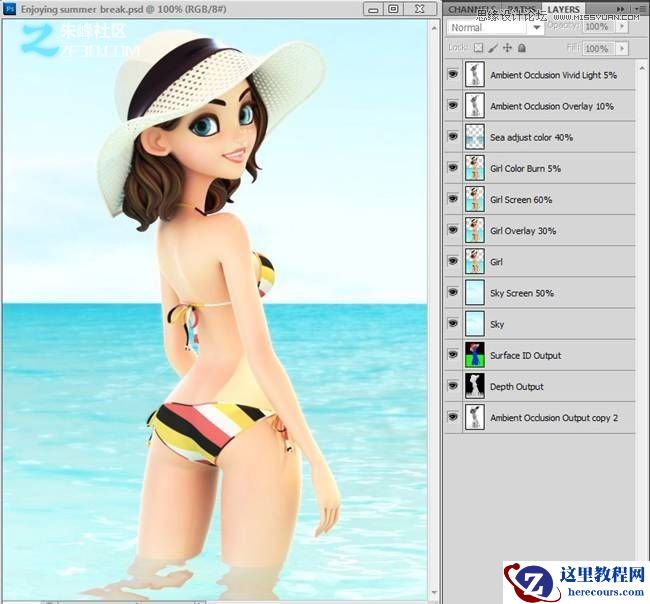Collapse panel using double-arrow icon

tap(621, 9)
